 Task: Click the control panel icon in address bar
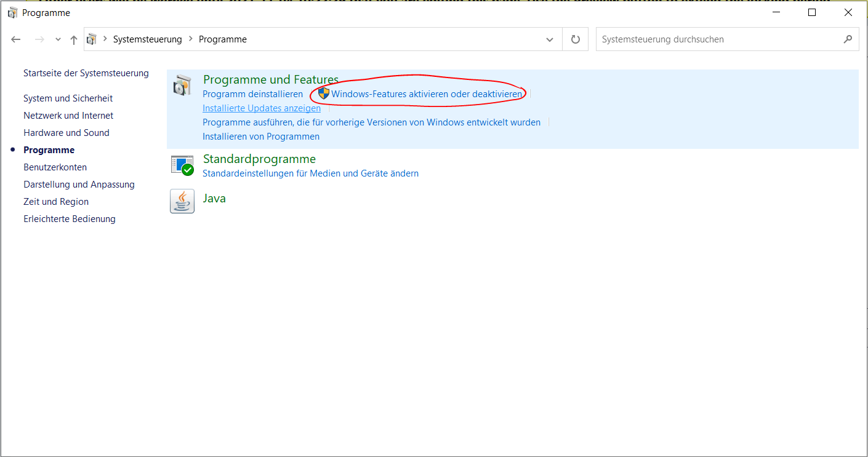(x=92, y=39)
